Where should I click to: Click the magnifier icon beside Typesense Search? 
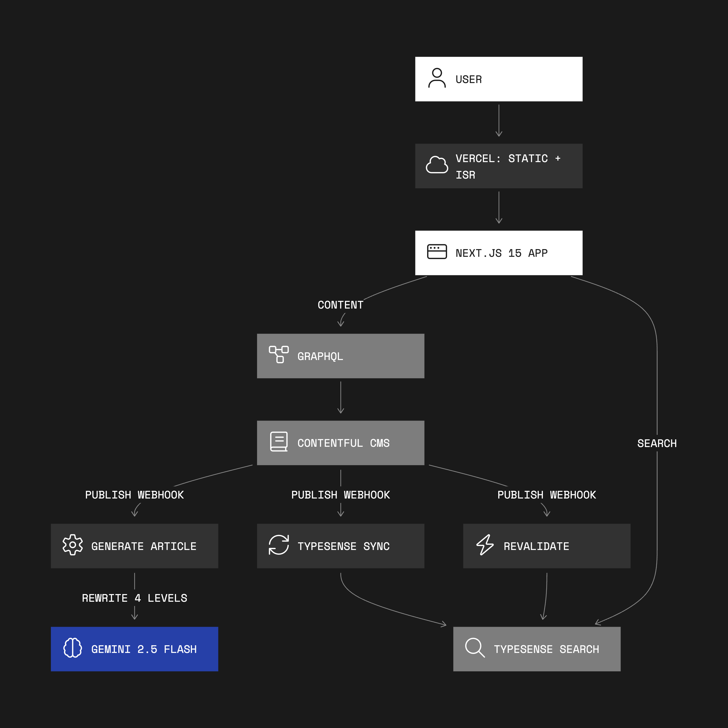click(475, 648)
